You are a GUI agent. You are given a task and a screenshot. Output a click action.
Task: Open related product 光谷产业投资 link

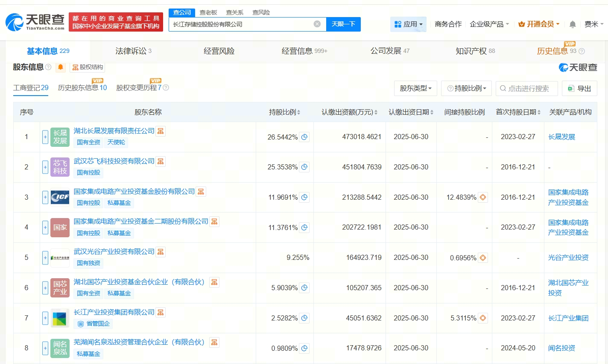(568, 258)
